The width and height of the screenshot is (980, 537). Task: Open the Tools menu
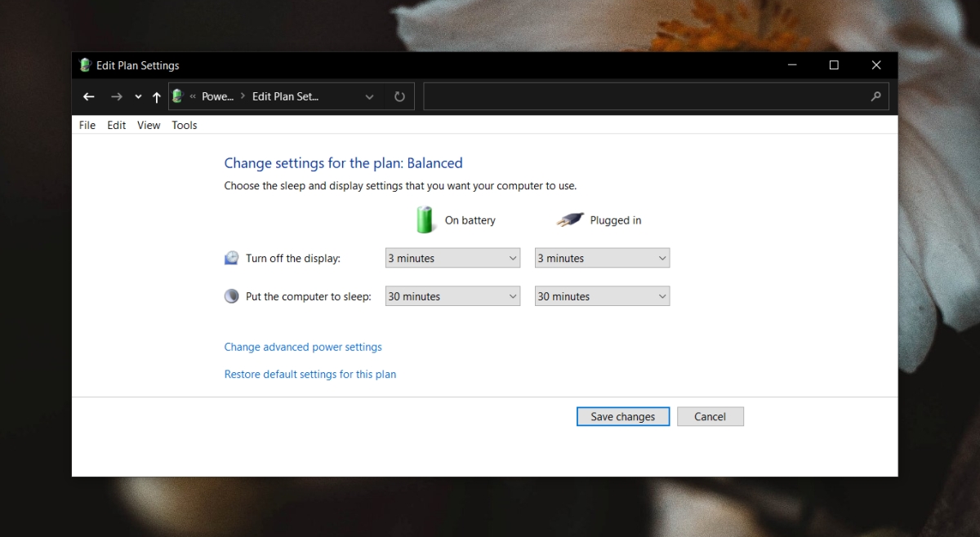pyautogui.click(x=185, y=125)
